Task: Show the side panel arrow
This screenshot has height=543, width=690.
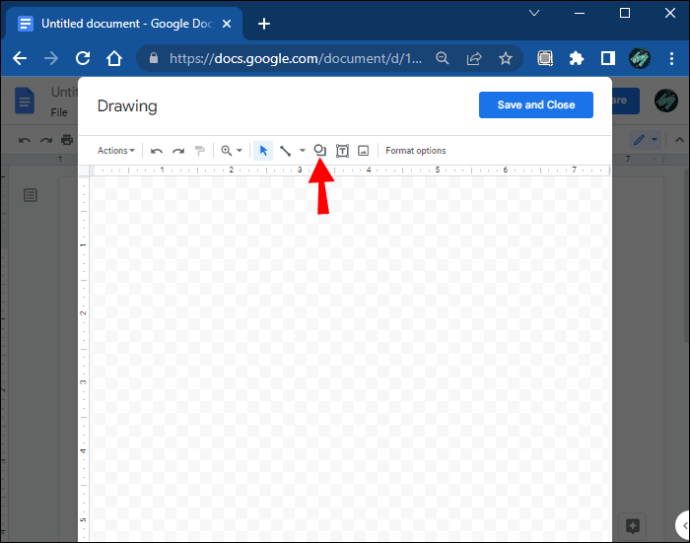Action: coord(684,525)
